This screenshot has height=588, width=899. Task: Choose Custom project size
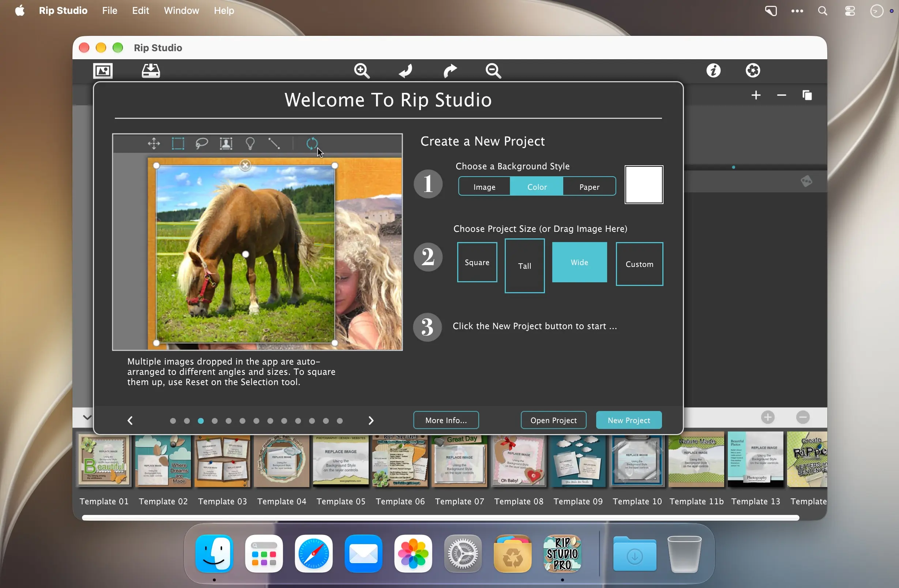(x=639, y=264)
